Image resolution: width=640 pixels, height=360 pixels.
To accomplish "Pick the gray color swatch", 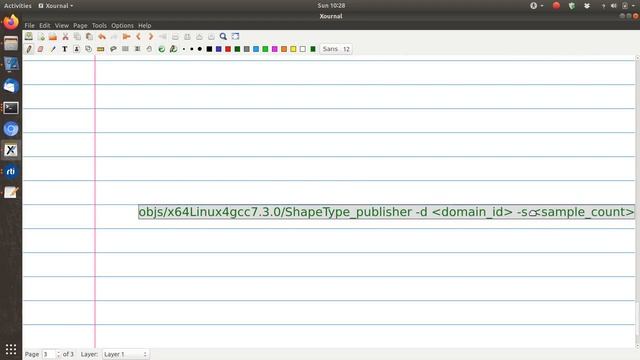I will click(247, 49).
